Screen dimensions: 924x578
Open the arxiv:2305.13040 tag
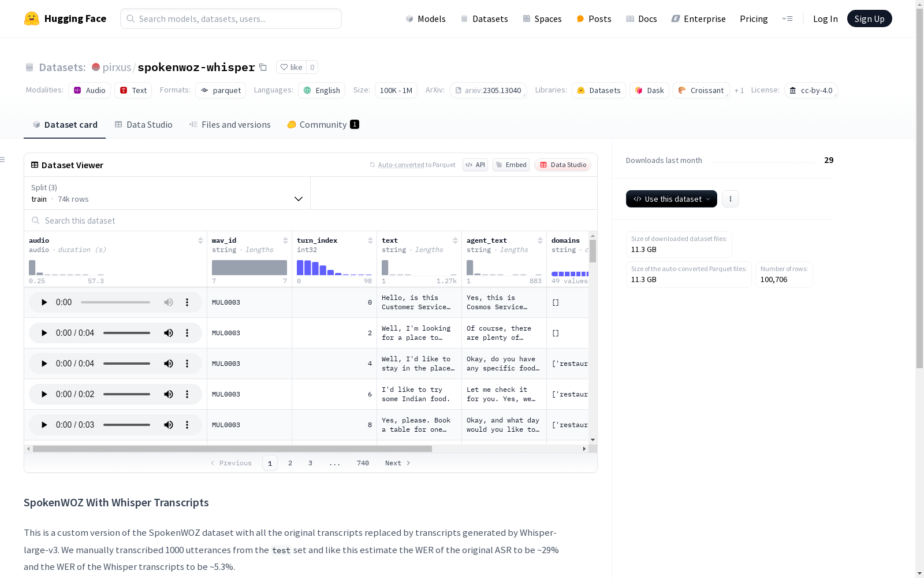[x=488, y=90]
